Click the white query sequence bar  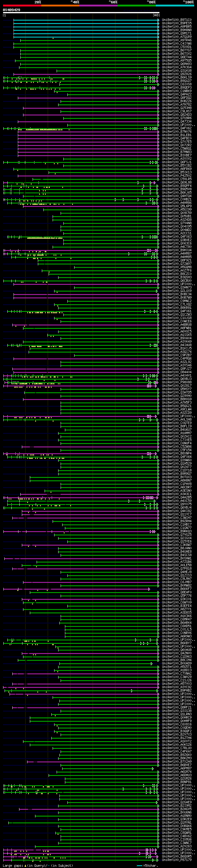[81, 12]
